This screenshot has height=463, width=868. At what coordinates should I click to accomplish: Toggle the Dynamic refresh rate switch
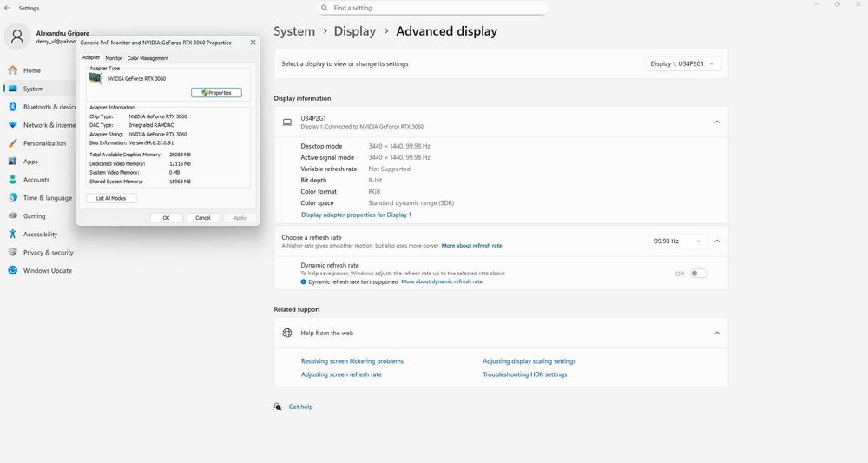click(x=699, y=274)
